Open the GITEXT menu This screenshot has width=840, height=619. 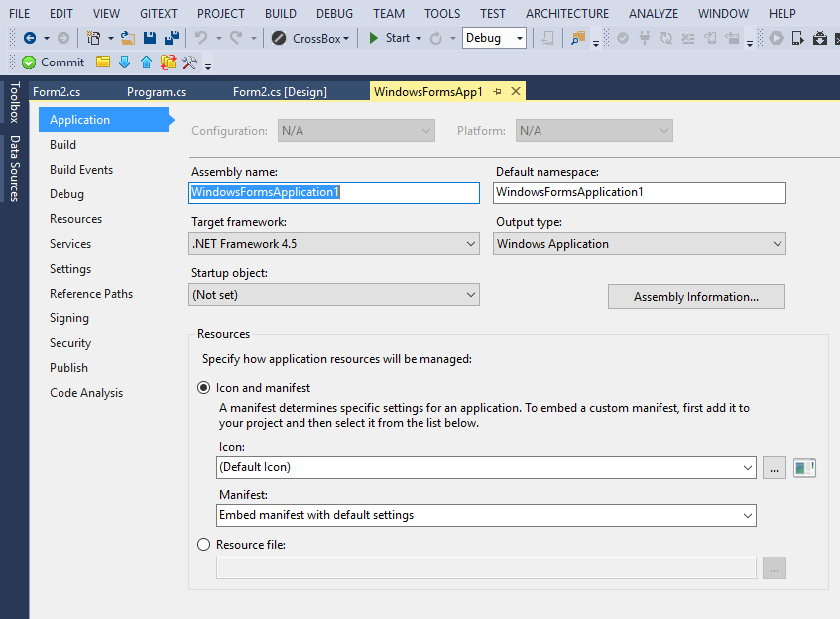click(159, 14)
